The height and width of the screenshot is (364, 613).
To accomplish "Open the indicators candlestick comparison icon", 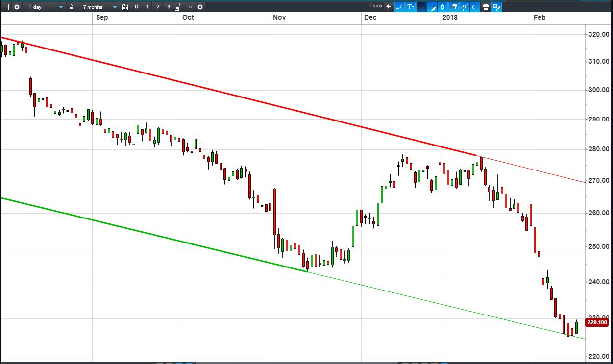I will [464, 7].
